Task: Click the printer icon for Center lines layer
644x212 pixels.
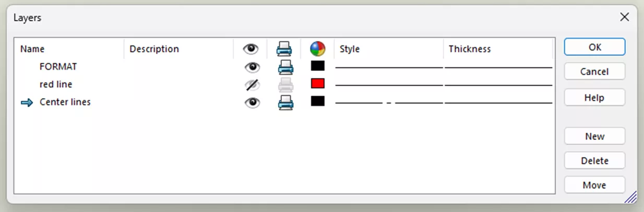Action: (x=284, y=102)
